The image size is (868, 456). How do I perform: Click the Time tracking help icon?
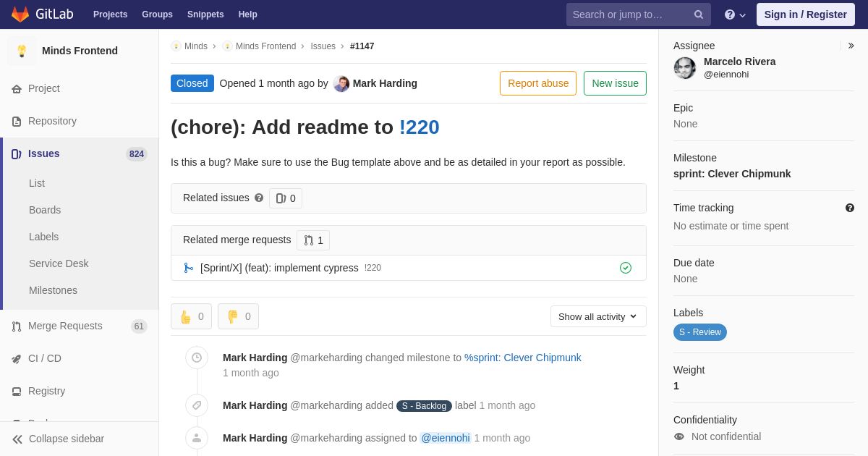tap(850, 208)
